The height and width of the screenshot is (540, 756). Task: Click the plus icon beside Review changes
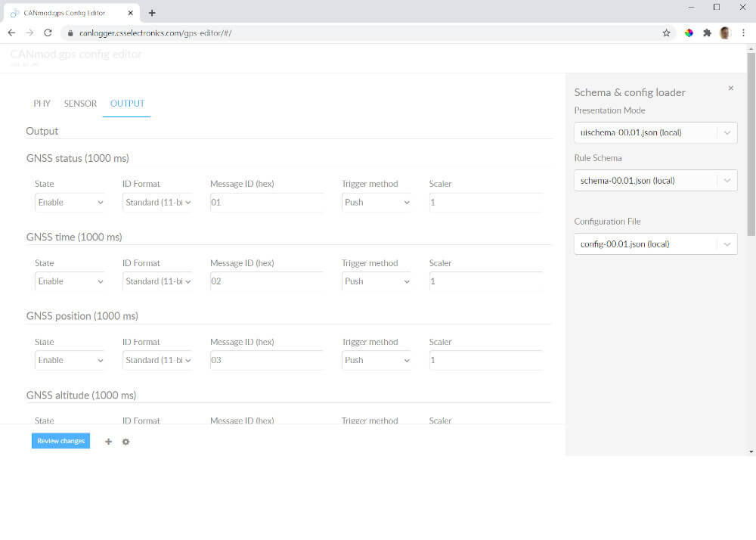coord(108,442)
